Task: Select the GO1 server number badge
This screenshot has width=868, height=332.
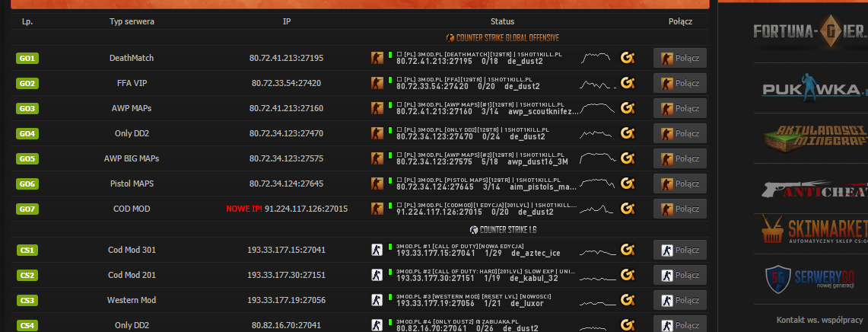Action: tap(28, 59)
